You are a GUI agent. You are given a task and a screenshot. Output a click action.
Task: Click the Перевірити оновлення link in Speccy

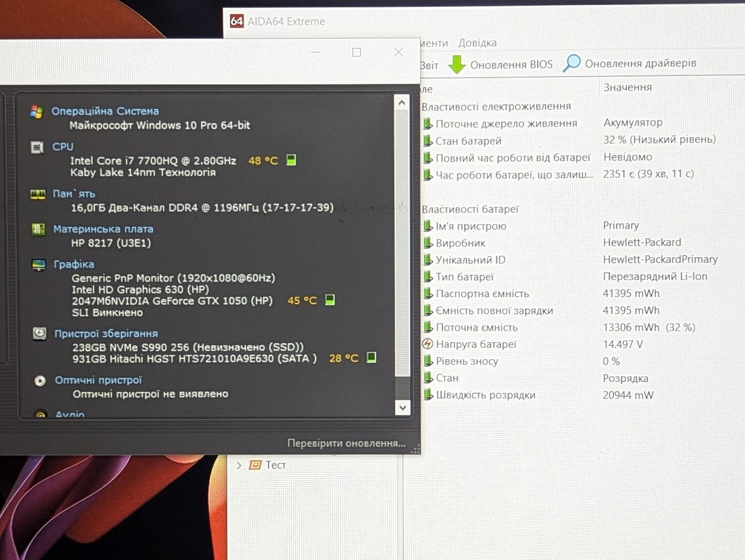pyautogui.click(x=346, y=443)
